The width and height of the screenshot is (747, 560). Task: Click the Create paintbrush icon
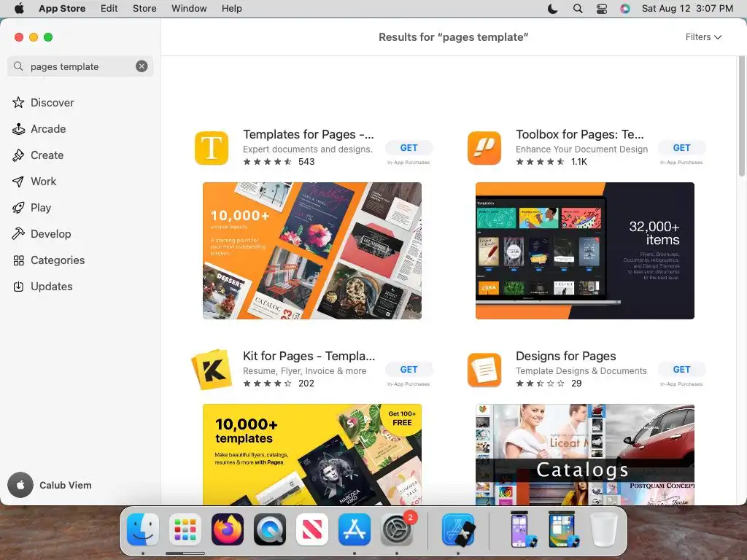point(18,155)
